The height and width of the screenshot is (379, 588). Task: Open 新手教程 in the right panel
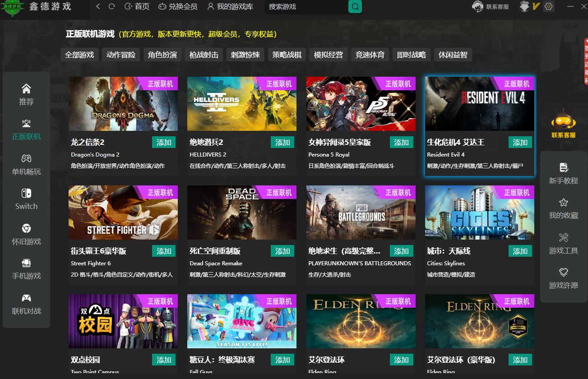pos(563,174)
